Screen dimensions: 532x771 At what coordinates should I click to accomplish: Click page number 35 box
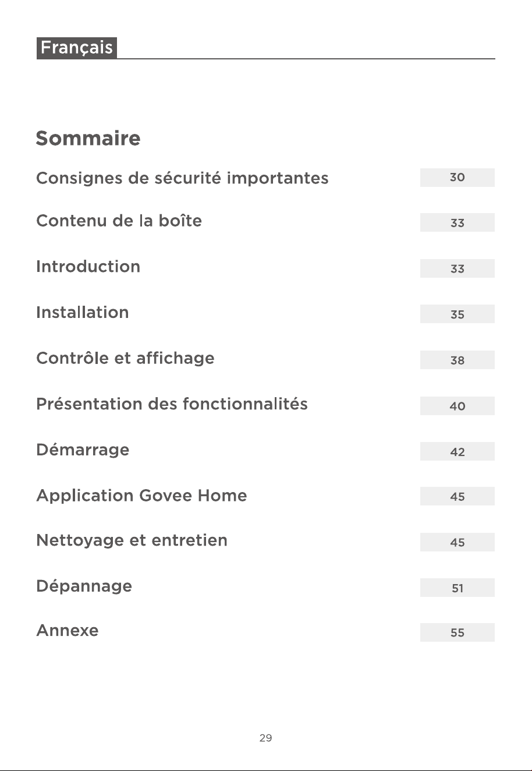(x=457, y=314)
